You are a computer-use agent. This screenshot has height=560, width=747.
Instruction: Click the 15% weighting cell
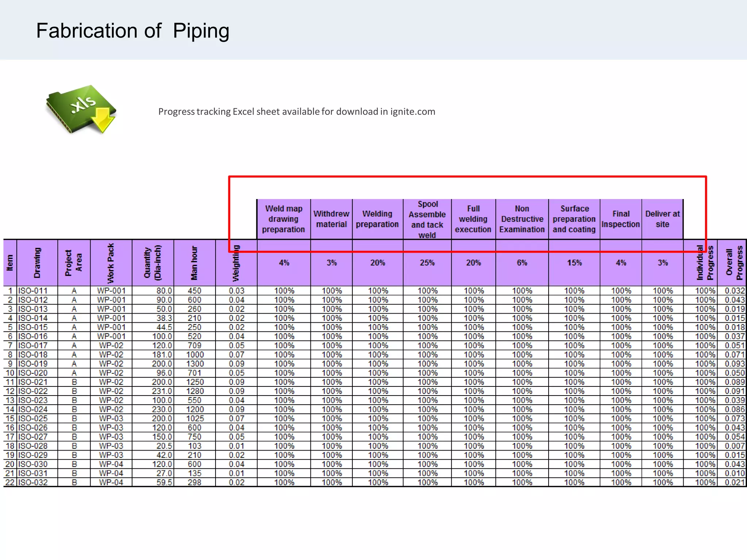click(x=574, y=263)
